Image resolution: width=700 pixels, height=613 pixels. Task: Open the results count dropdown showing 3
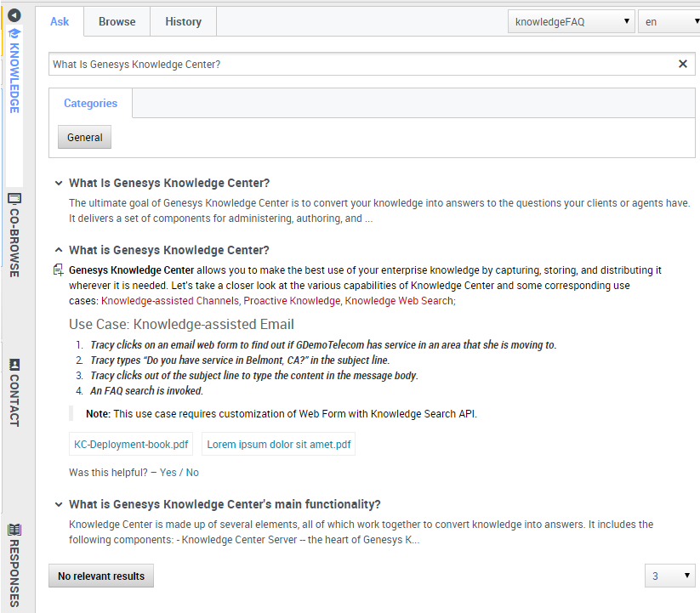[669, 576]
